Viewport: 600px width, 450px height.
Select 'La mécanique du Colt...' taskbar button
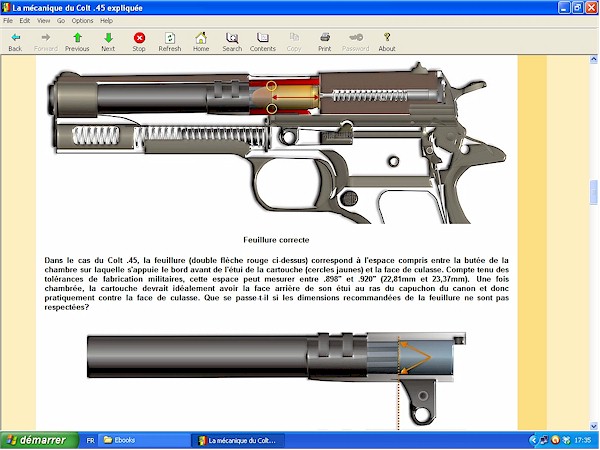[238, 440]
